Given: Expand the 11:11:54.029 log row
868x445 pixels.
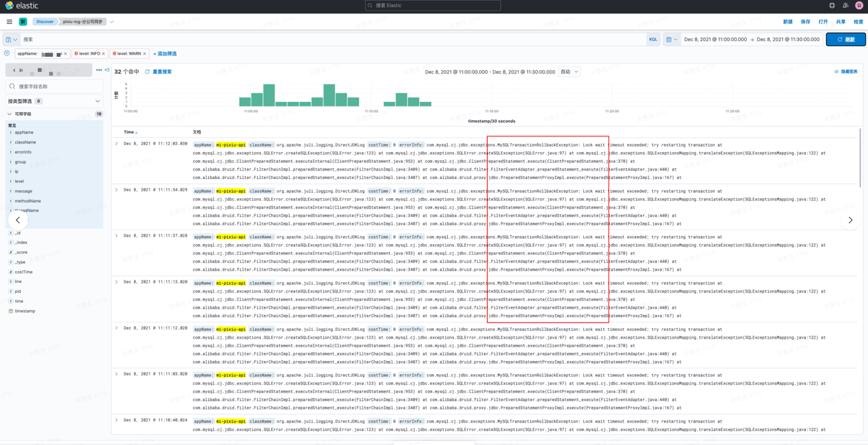Looking at the screenshot, I should [x=116, y=190].
